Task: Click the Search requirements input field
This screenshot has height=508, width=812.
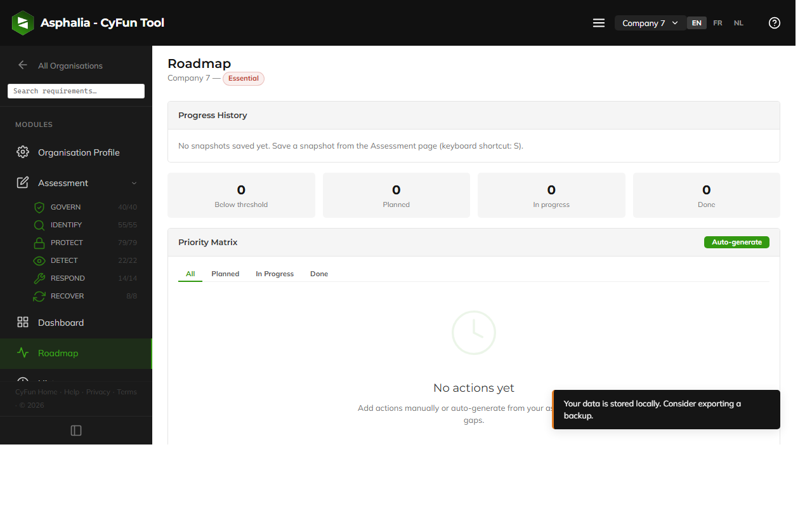Action: click(x=75, y=91)
